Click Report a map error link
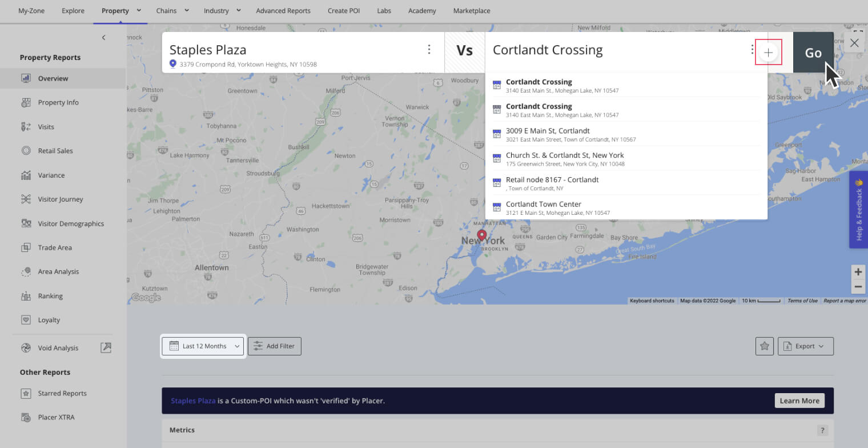This screenshot has width=868, height=448. click(x=845, y=301)
